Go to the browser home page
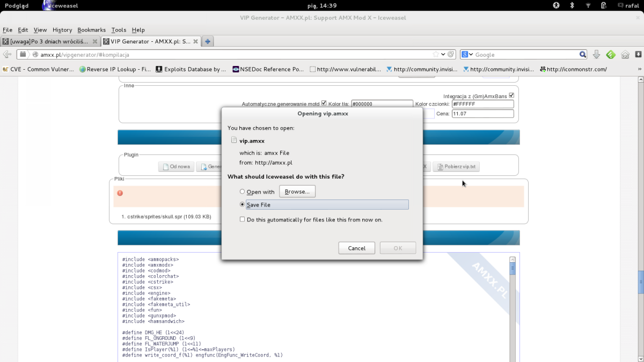 pos(625,54)
